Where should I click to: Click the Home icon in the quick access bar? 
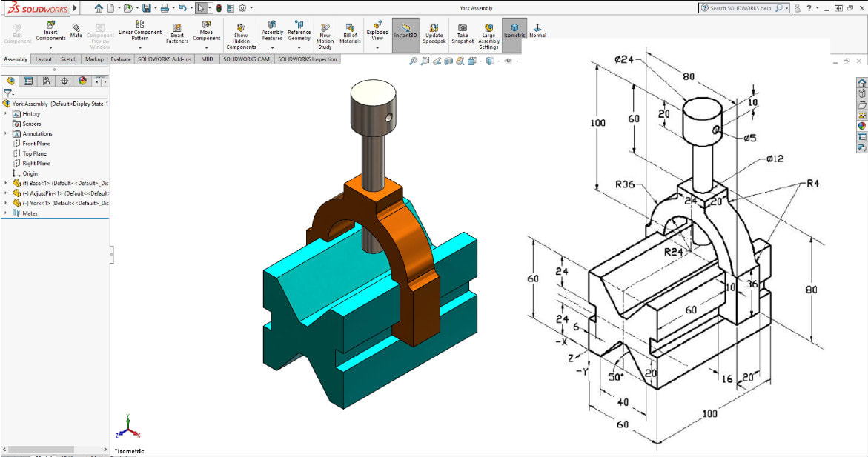click(99, 8)
